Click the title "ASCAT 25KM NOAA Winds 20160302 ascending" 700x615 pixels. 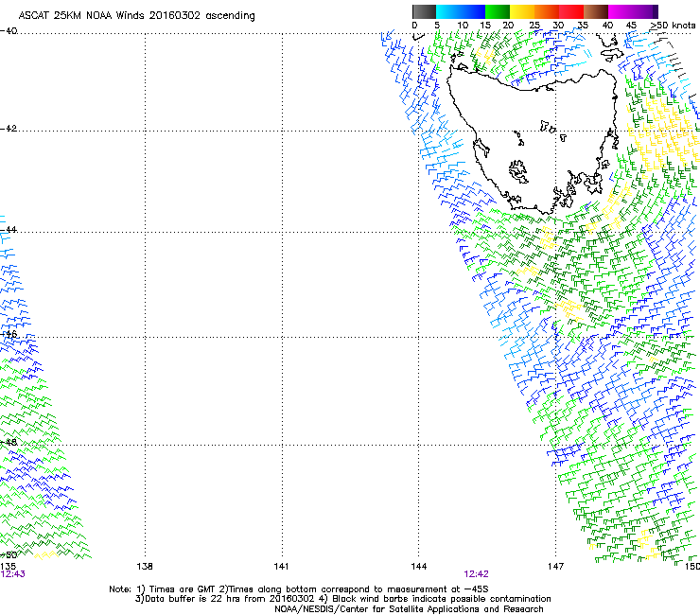click(136, 15)
